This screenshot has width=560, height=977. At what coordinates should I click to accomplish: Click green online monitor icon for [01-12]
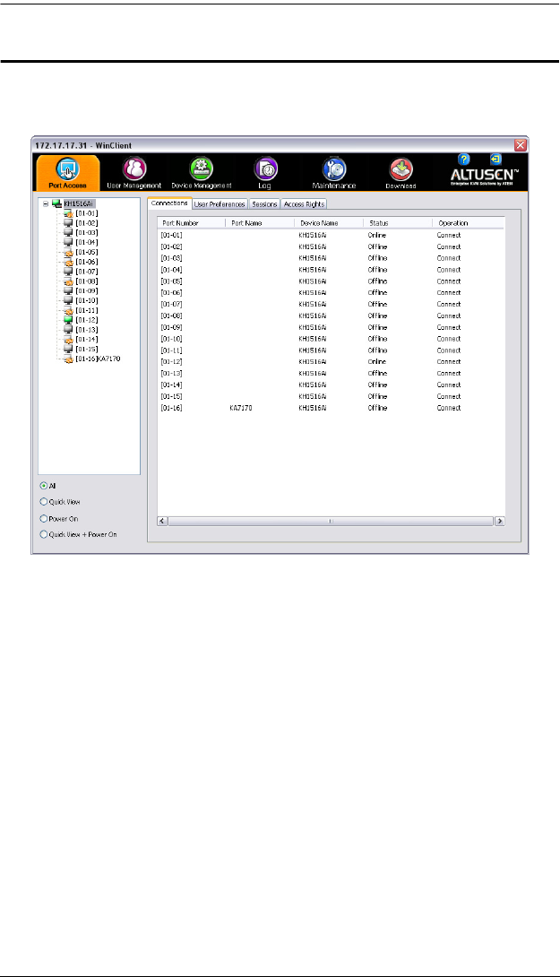click(x=68, y=320)
